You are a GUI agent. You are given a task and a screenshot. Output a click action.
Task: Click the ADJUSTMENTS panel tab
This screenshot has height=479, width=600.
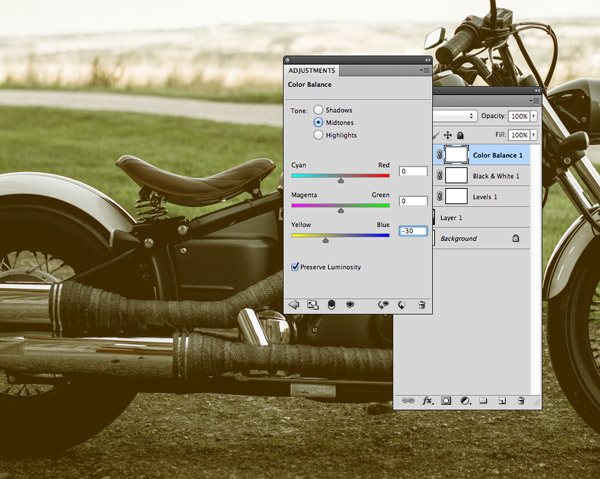click(x=312, y=71)
